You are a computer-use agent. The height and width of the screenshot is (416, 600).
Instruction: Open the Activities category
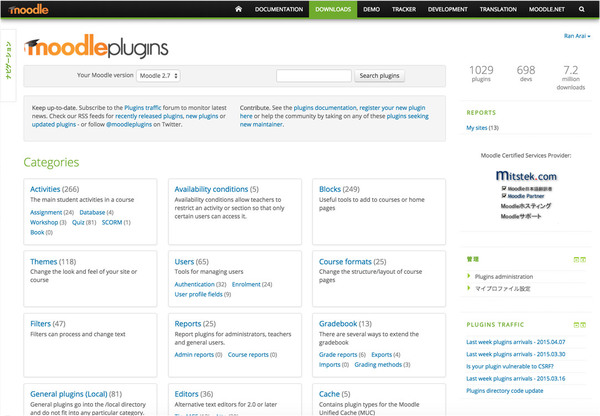(x=45, y=189)
